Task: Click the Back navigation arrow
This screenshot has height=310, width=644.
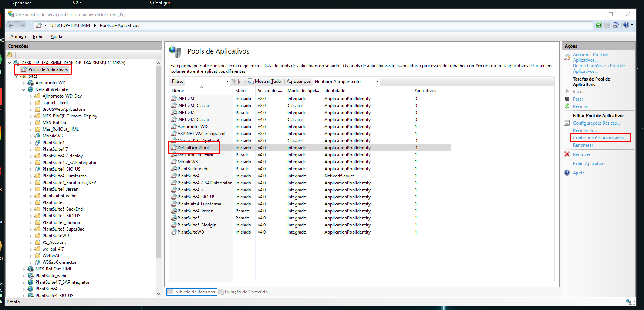Action: tap(11, 25)
